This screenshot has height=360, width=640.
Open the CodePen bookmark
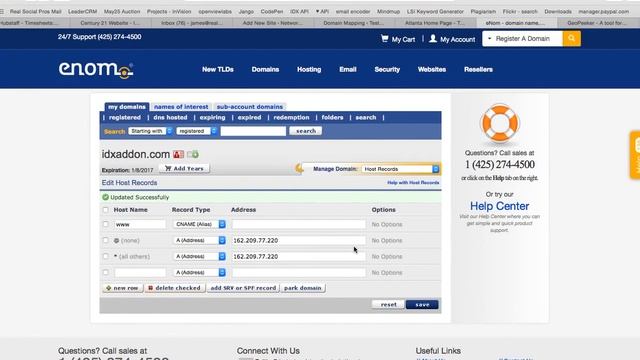point(272,11)
